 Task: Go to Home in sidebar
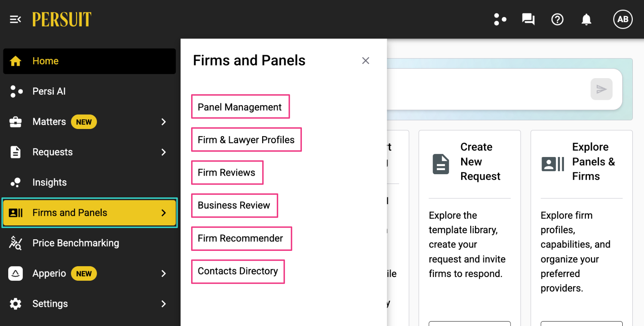[89, 61]
